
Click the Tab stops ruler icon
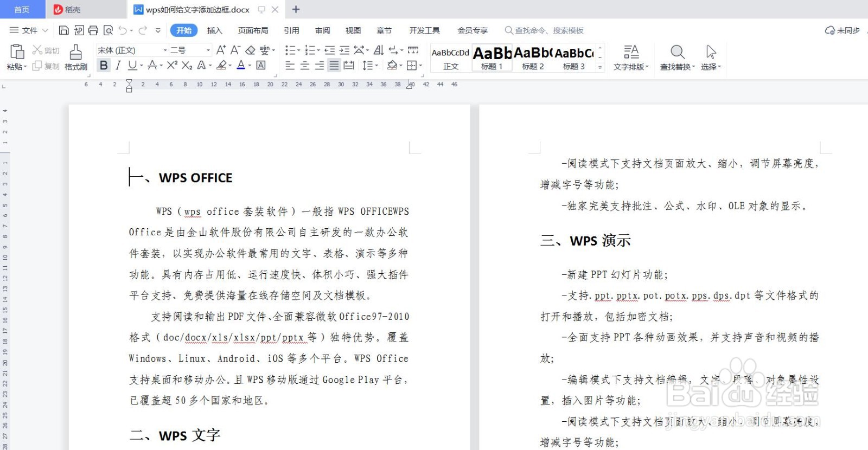pyautogui.click(x=413, y=50)
